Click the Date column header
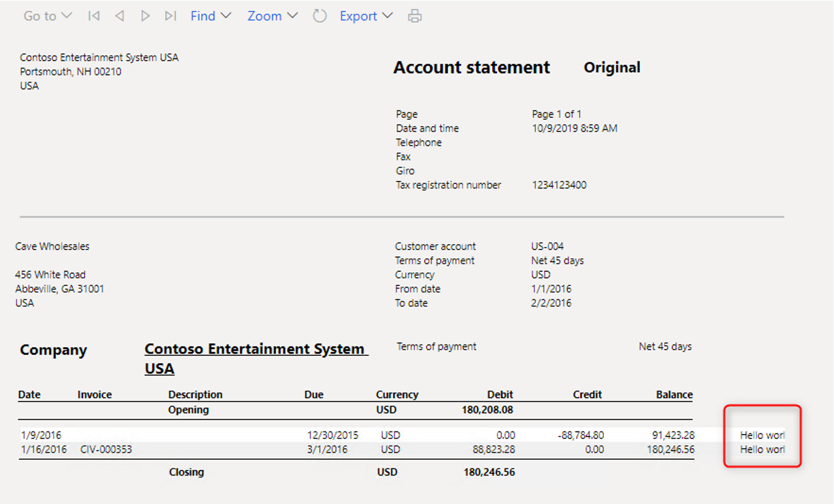834x504 pixels. 29,394
